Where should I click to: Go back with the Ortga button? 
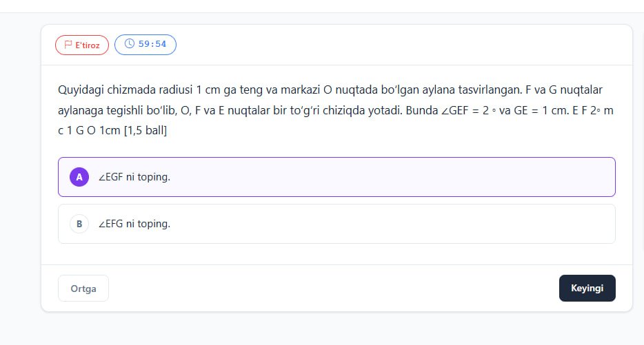pyautogui.click(x=83, y=289)
